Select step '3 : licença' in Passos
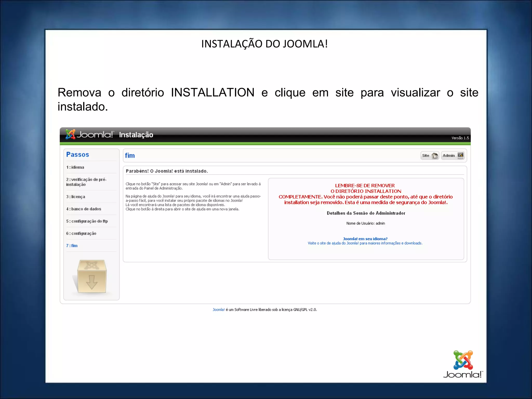532x399 pixels. click(x=76, y=197)
